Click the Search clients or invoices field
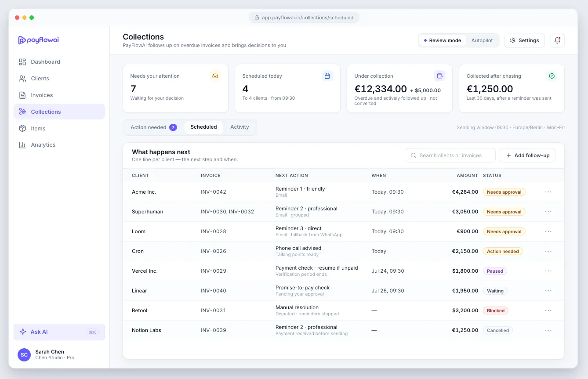Image resolution: width=588 pixels, height=379 pixels. [x=450, y=155]
